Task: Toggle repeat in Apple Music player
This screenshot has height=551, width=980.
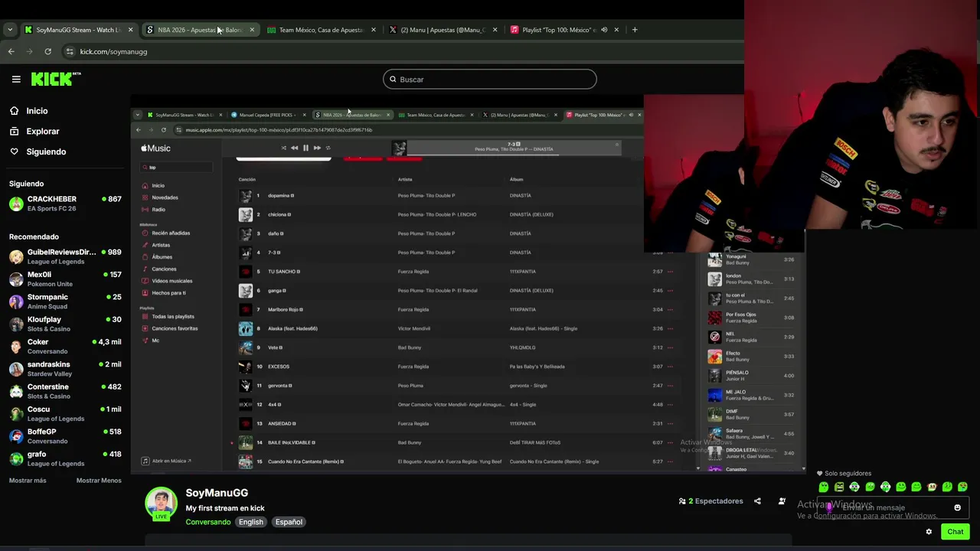Action: [x=328, y=148]
